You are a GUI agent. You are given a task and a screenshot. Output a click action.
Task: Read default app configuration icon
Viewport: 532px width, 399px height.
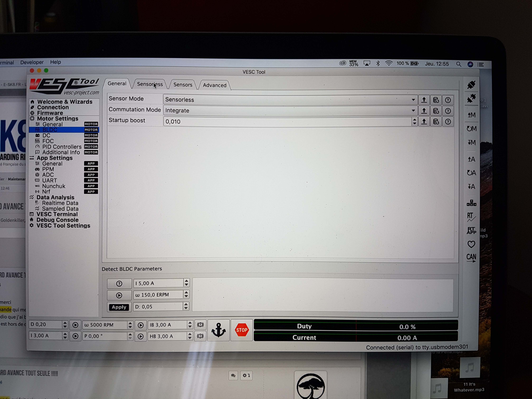[x=471, y=173]
